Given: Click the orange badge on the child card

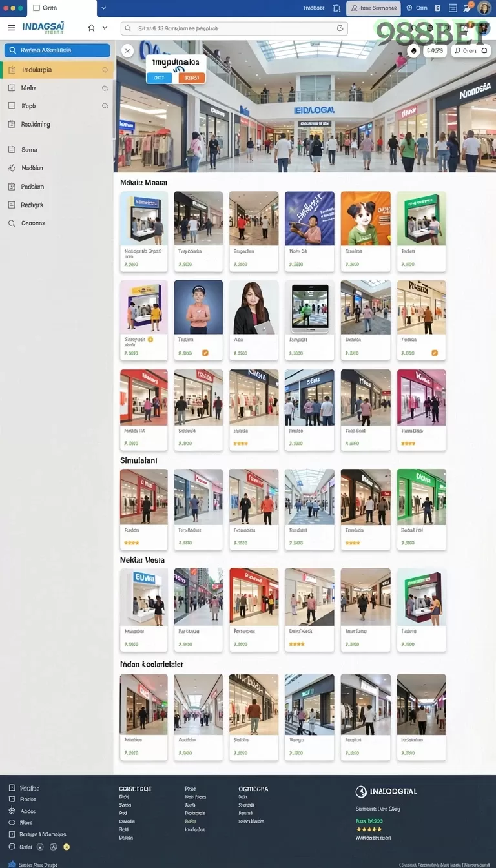Looking at the screenshot, I should tap(205, 353).
